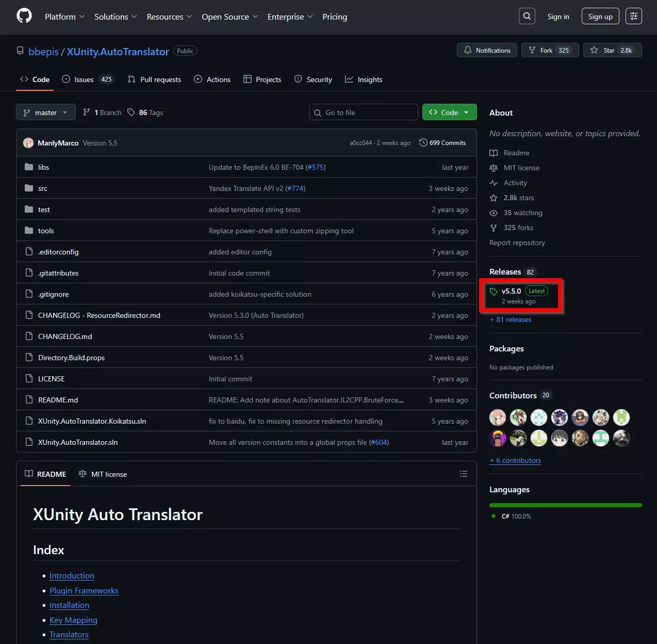Screen dimensions: 657x644
Task: Switch to the Issues tab
Action: [x=88, y=79]
